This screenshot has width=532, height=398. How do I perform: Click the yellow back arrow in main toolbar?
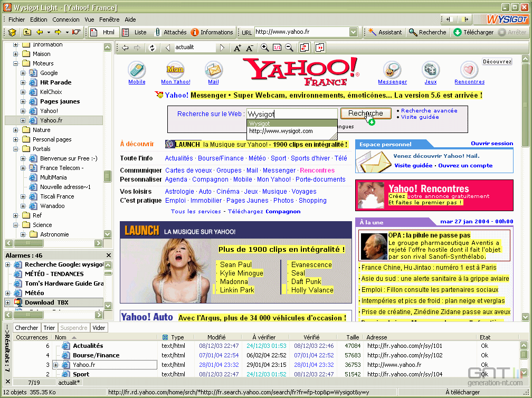40,32
